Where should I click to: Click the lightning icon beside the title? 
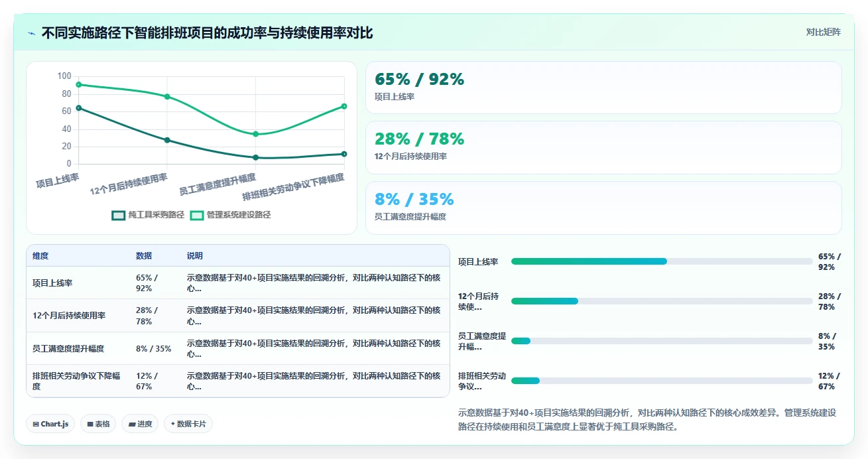(31, 33)
